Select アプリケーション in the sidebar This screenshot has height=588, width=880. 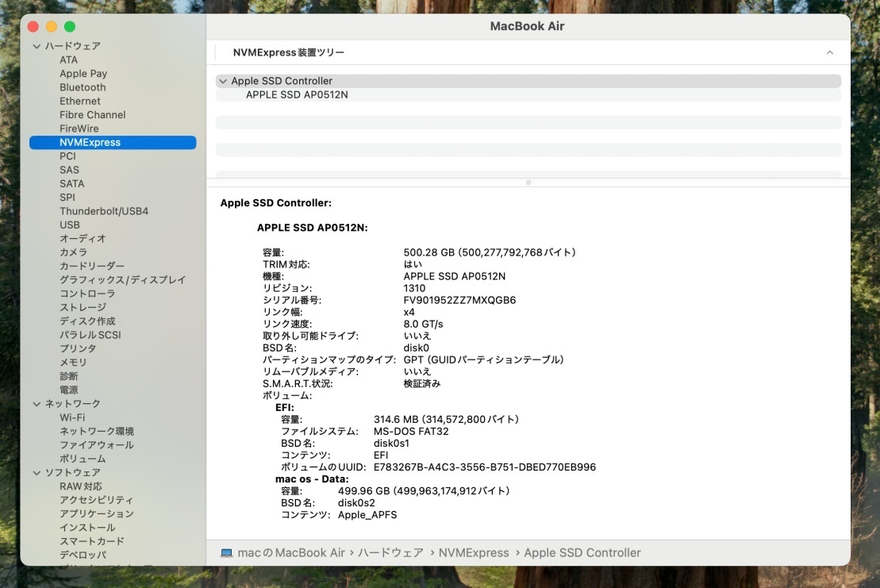97,514
